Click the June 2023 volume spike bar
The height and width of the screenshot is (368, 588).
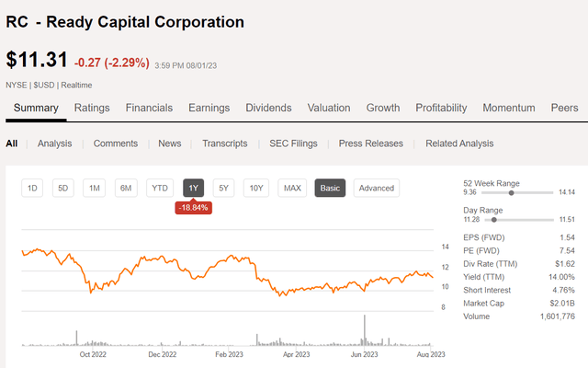click(366, 329)
